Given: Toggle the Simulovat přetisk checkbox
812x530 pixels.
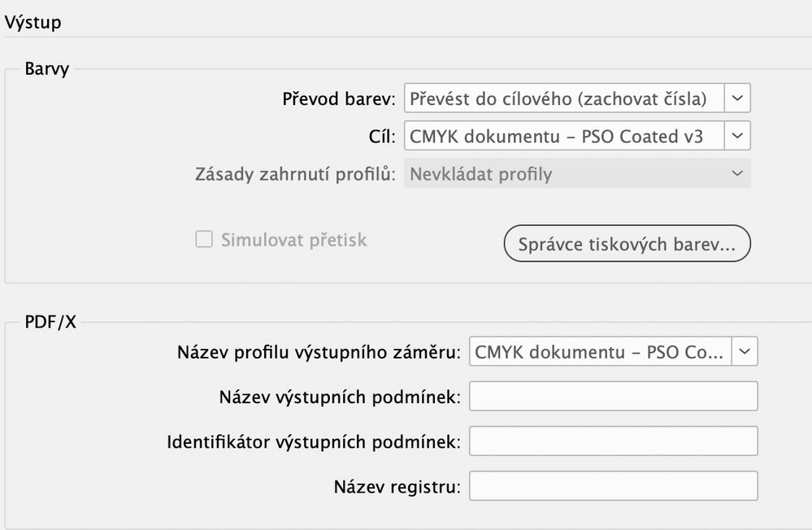Looking at the screenshot, I should [x=204, y=241].
